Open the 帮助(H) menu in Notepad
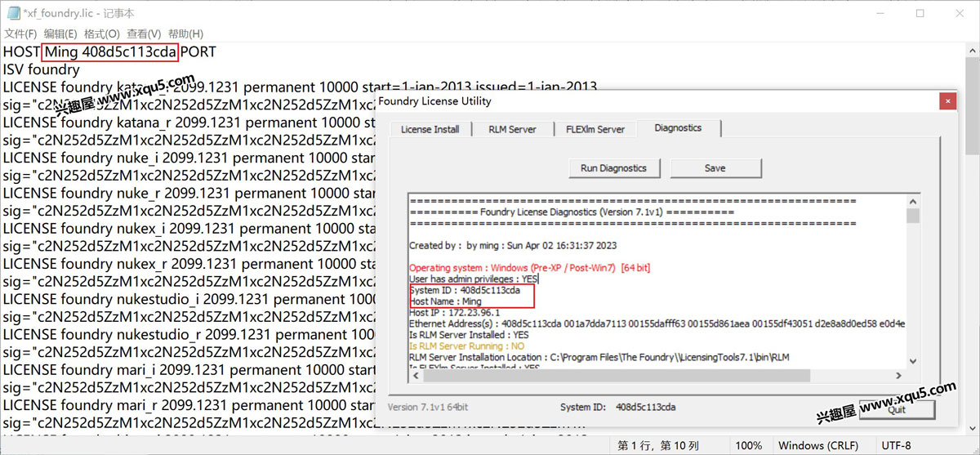 pyautogui.click(x=185, y=33)
